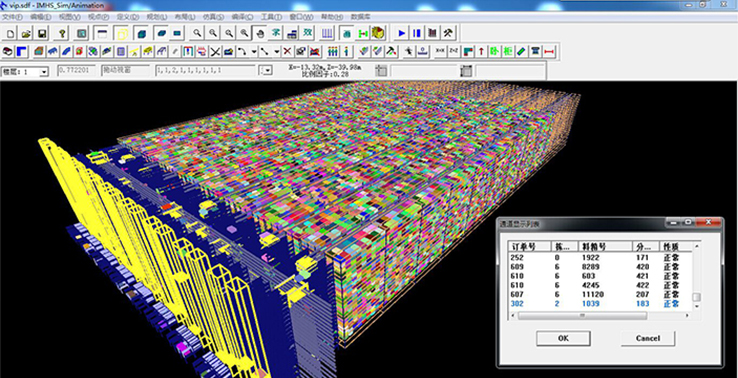Open the 数据库 menu
738x378 pixels.
[361, 17]
